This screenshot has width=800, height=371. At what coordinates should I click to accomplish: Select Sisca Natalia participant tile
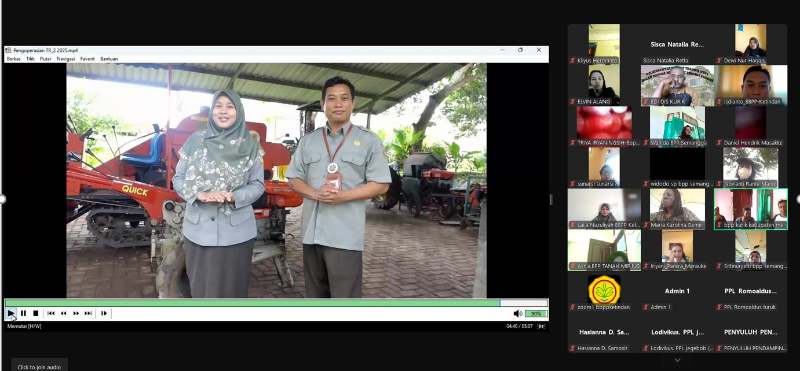click(677, 44)
